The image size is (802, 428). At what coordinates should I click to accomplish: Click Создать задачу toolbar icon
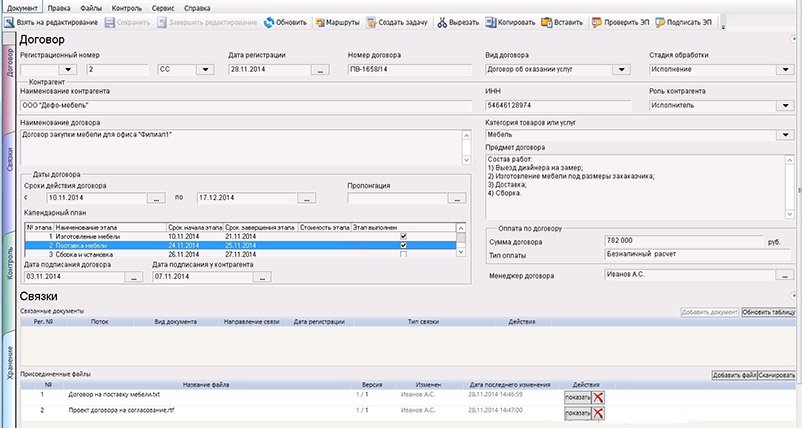click(371, 22)
